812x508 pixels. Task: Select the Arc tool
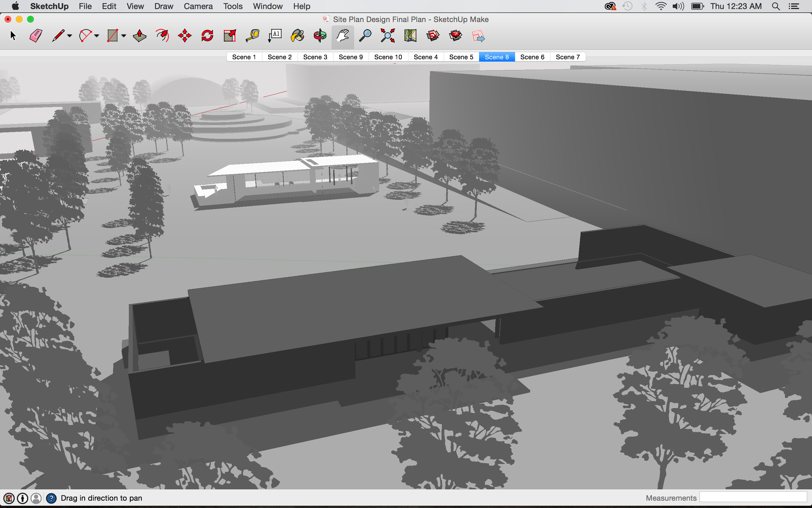tap(85, 36)
